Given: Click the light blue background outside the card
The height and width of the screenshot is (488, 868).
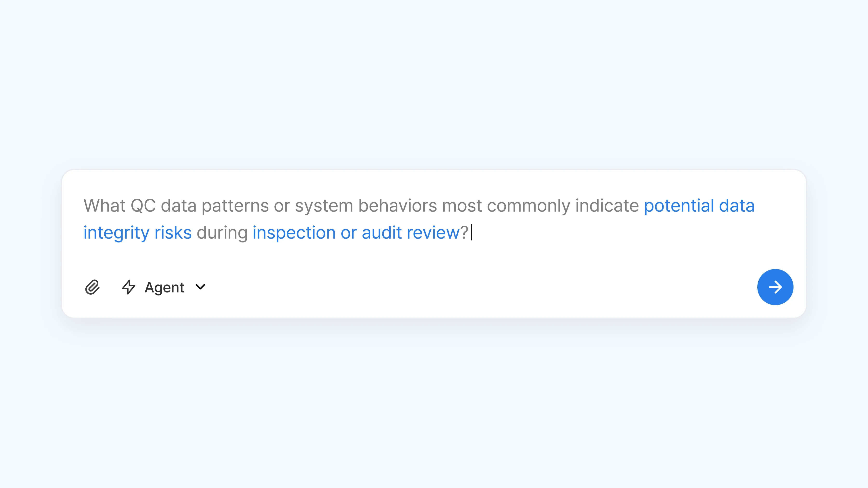Looking at the screenshot, I should pos(434,84).
